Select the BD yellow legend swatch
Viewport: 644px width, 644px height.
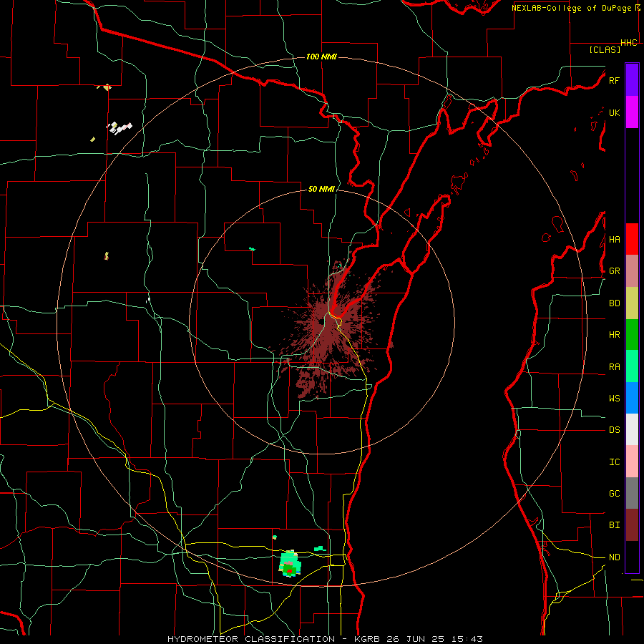click(x=632, y=303)
